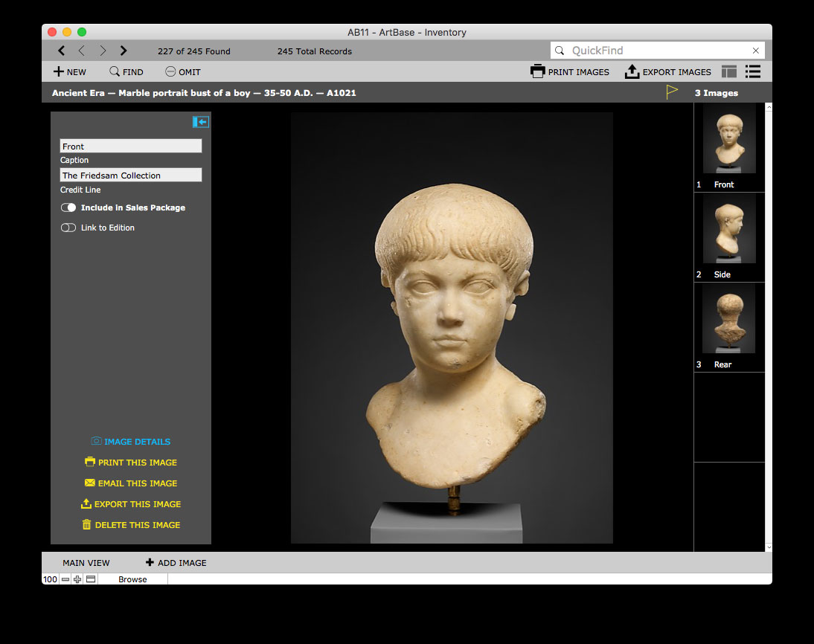
Task: Open FIND mode
Action: [126, 71]
